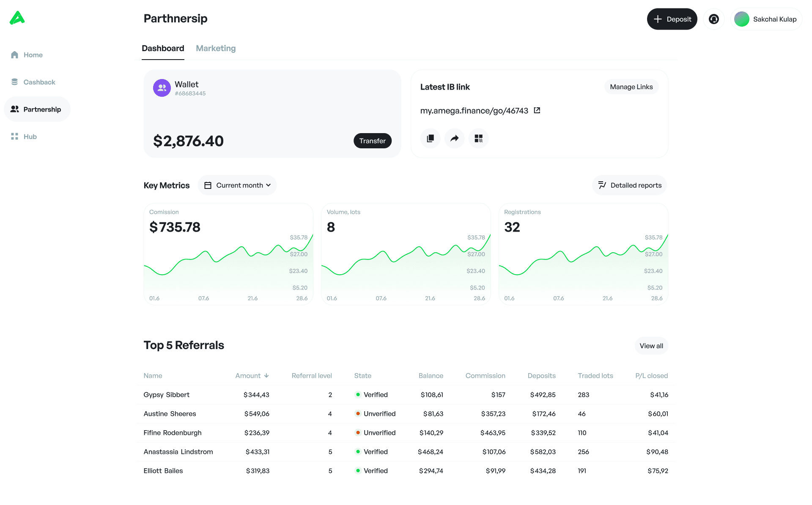Screen dimensions: 812x505
Task: Click the Amega logo
Action: point(17,18)
